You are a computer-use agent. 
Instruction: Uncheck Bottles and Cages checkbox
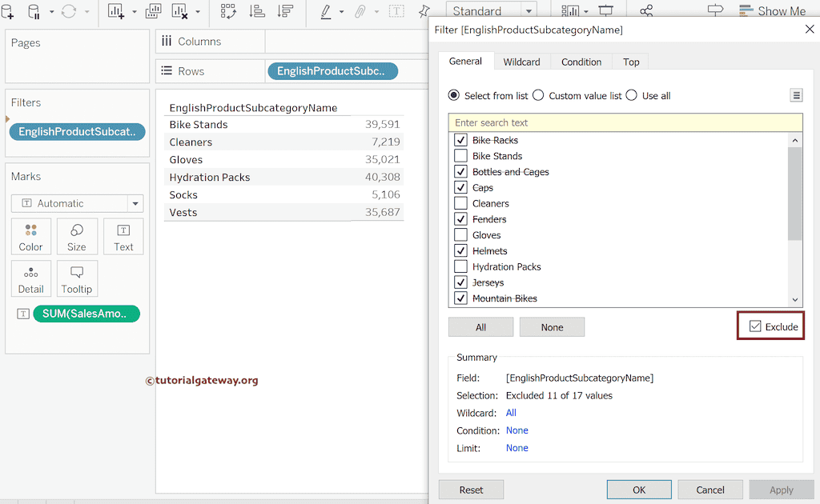[x=460, y=171]
